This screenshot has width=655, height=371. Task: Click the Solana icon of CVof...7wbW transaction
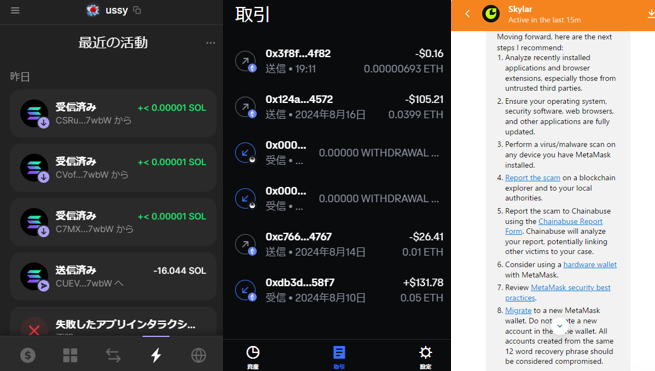point(34,168)
